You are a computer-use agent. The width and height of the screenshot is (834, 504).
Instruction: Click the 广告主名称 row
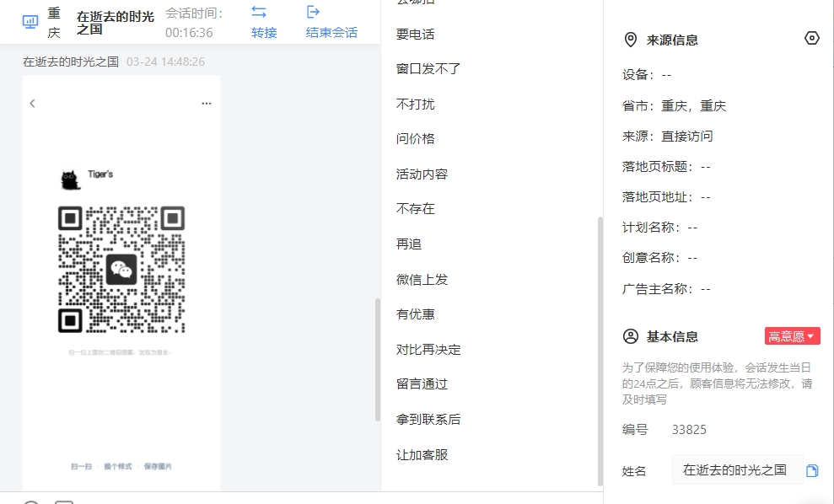(x=666, y=289)
